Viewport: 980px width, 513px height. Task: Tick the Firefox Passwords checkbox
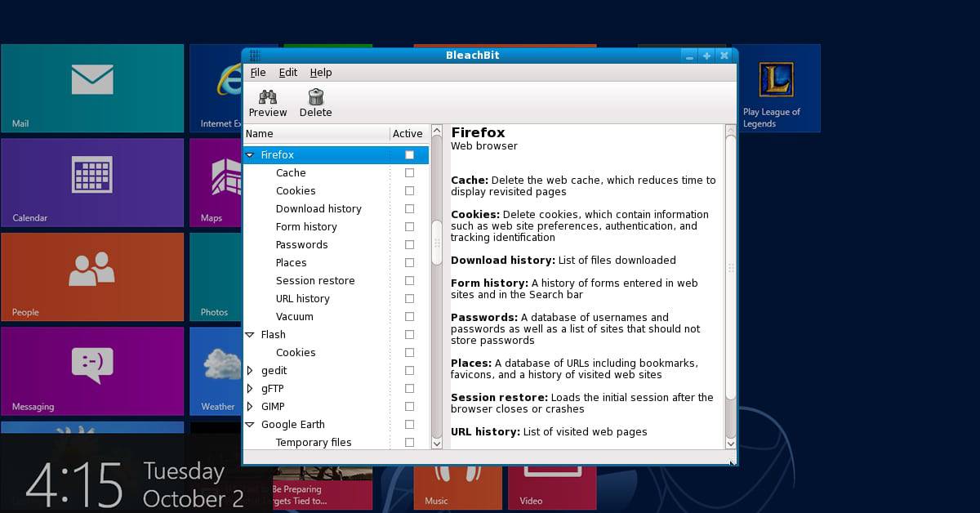click(409, 245)
